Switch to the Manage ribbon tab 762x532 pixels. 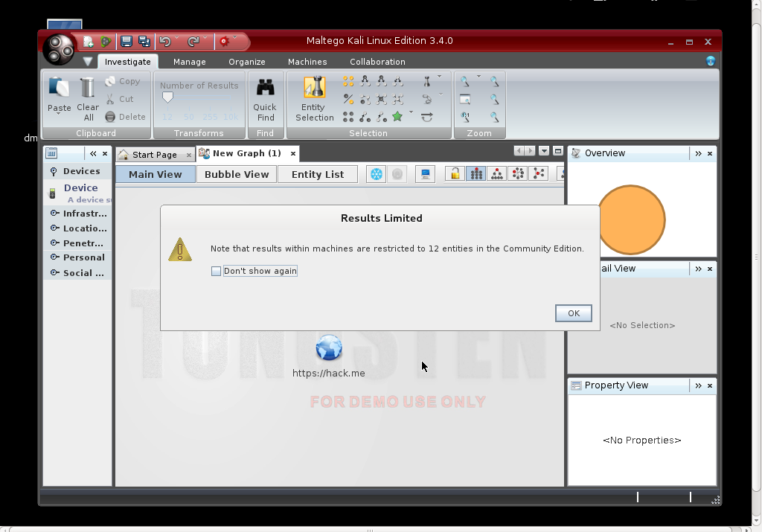(x=190, y=62)
